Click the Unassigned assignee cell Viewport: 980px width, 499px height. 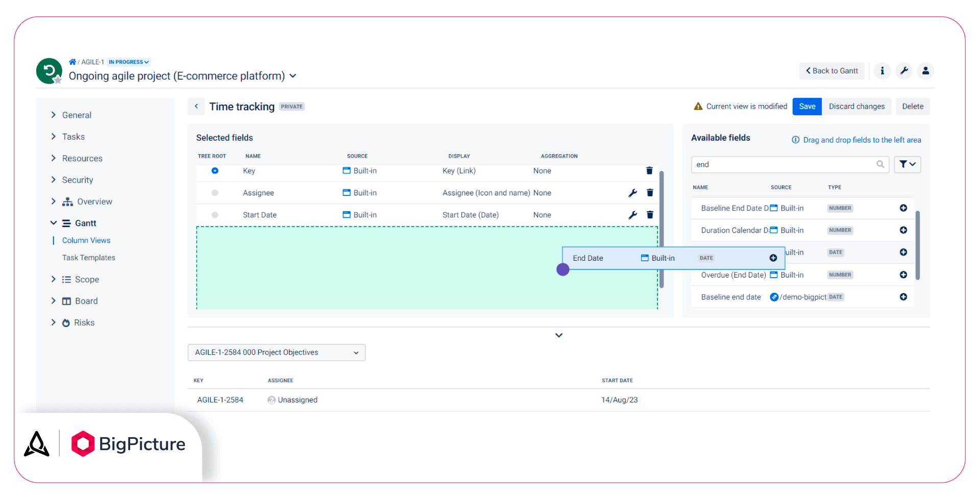coord(292,400)
